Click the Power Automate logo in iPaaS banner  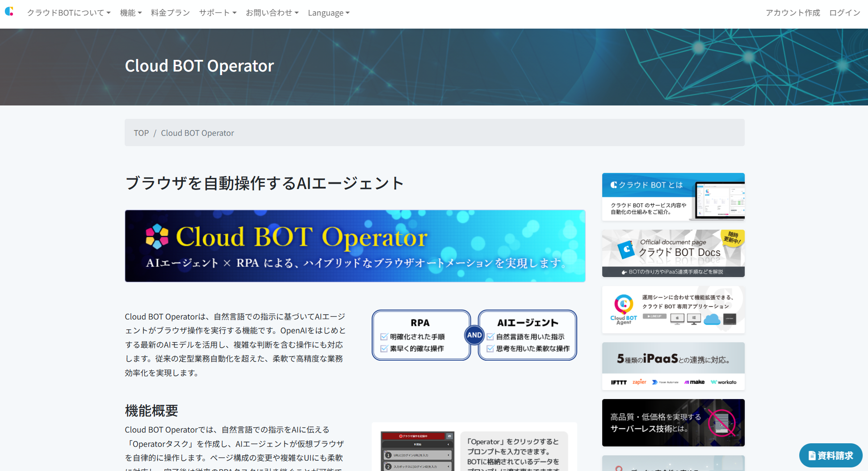665,382
